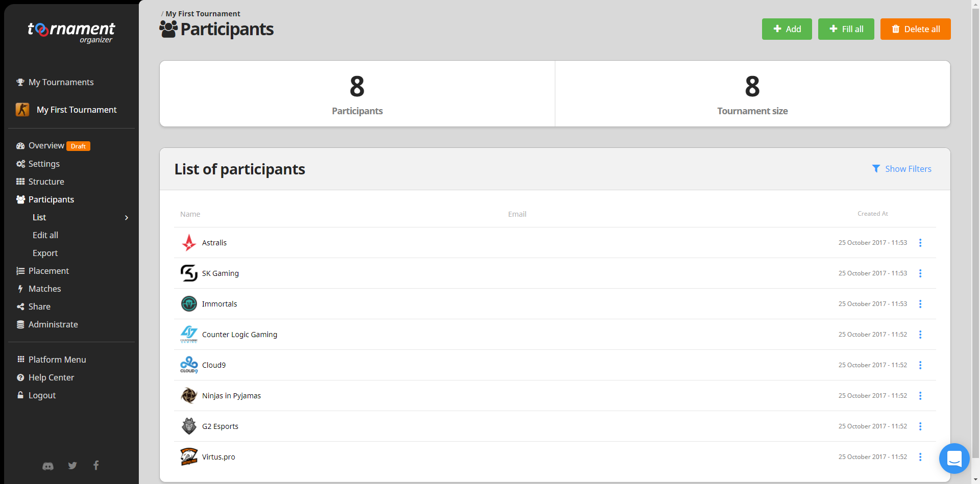Open the Ninjas in Pyjamas name
The width and height of the screenshot is (980, 484).
click(x=231, y=396)
